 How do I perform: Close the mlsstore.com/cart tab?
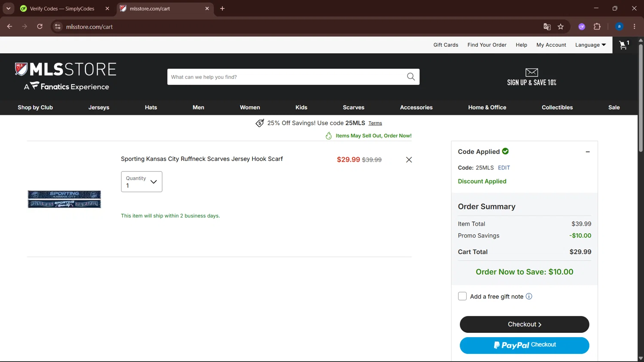[207, 9]
